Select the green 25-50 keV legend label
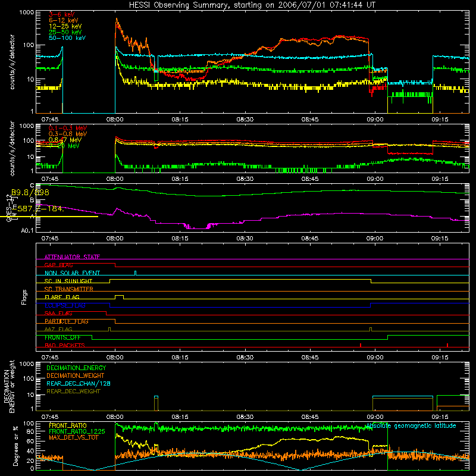The height and width of the screenshot is (476, 476). [x=65, y=32]
